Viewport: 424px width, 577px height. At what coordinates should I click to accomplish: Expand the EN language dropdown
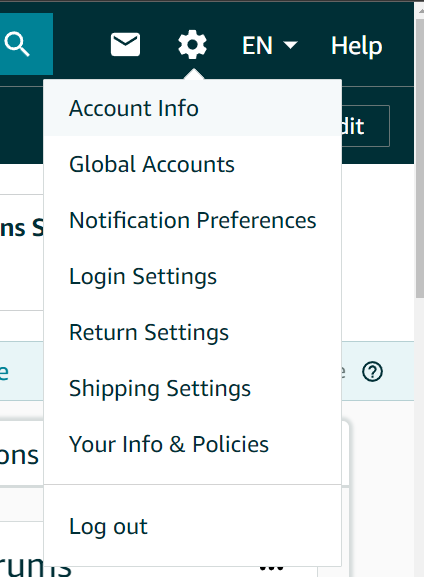(x=269, y=45)
